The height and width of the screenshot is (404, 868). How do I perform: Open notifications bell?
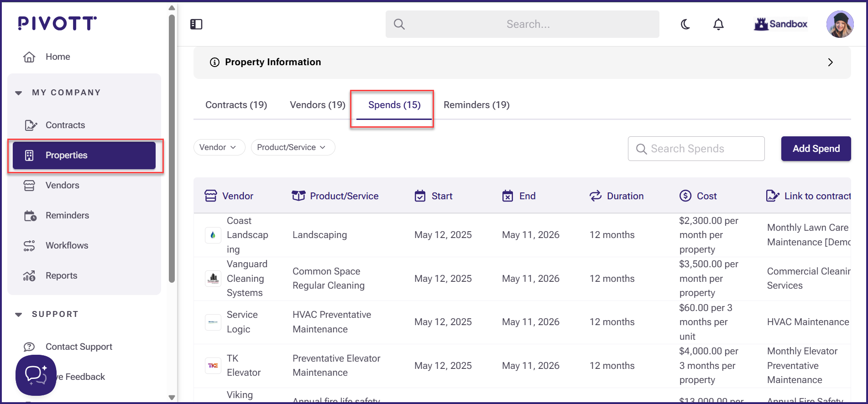point(718,24)
